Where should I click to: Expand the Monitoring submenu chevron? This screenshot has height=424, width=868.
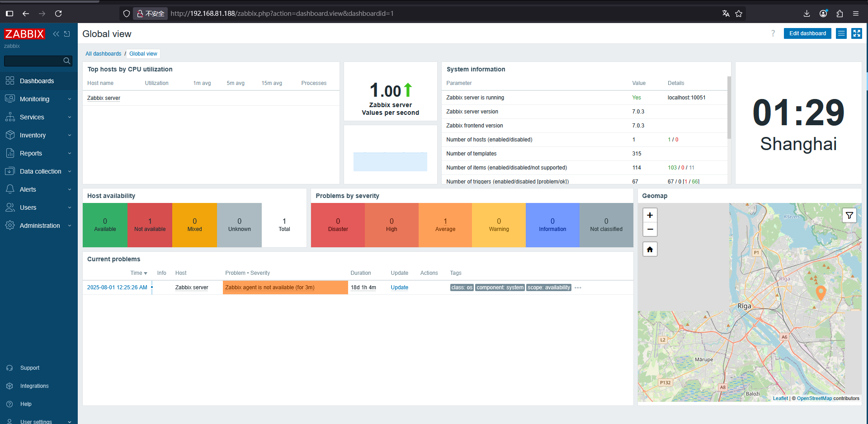[x=70, y=99]
